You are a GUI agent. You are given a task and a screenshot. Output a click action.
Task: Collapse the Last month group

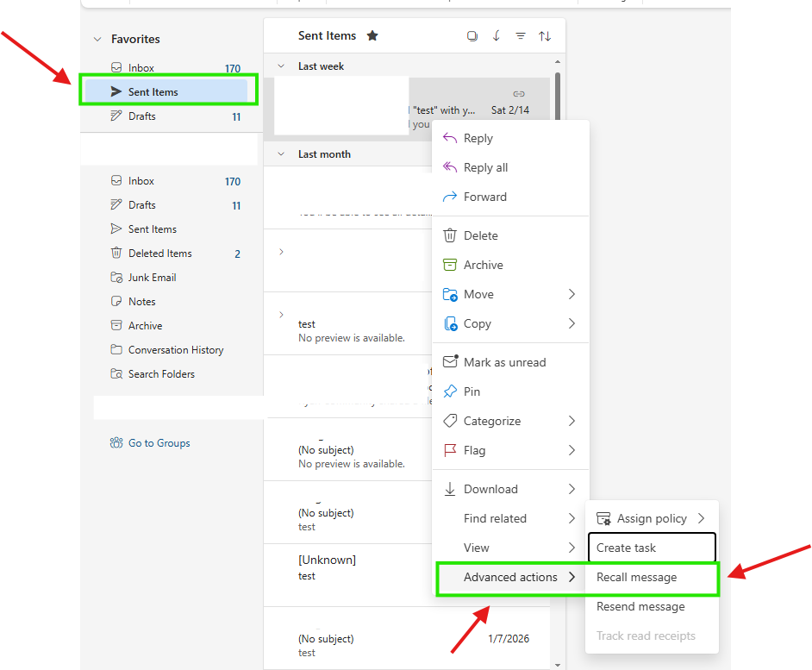pos(281,154)
